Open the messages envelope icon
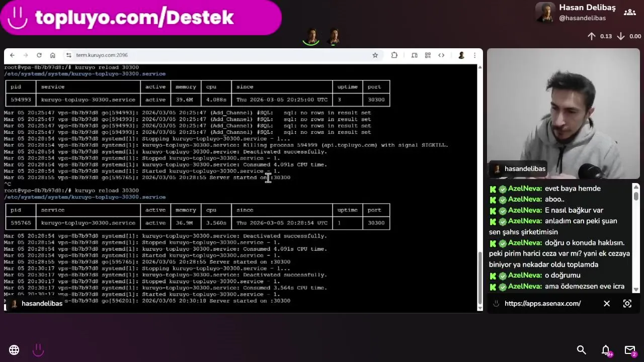 [x=630, y=350]
